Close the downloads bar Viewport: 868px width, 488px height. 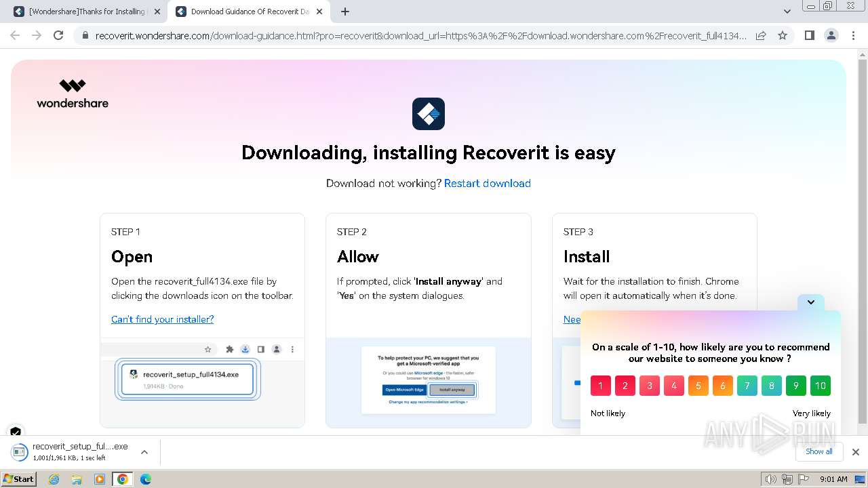tap(856, 452)
